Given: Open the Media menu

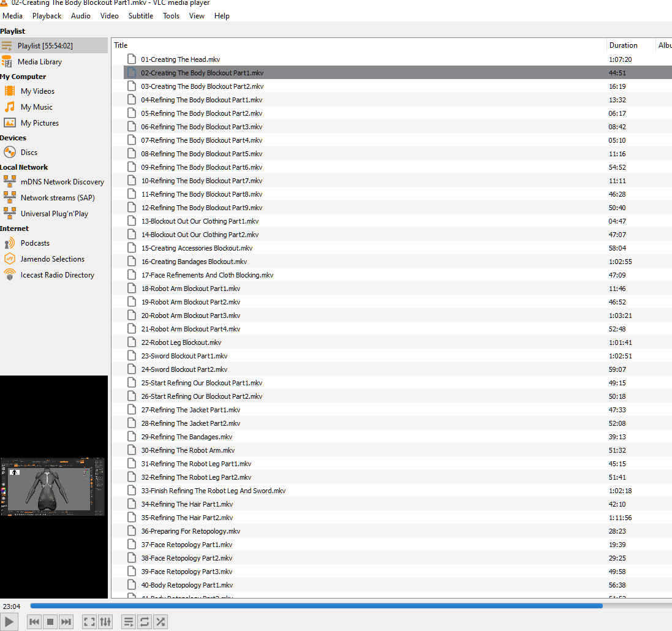Looking at the screenshot, I should point(12,16).
